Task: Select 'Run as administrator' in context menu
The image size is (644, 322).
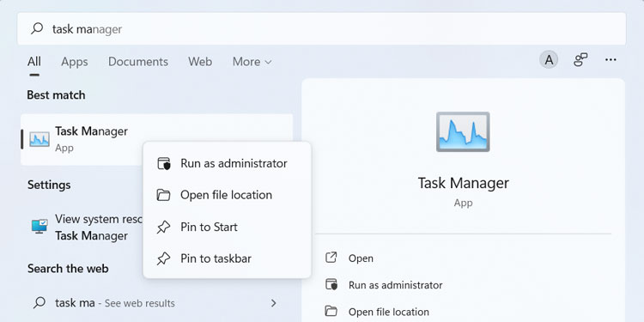Action: click(x=227, y=163)
